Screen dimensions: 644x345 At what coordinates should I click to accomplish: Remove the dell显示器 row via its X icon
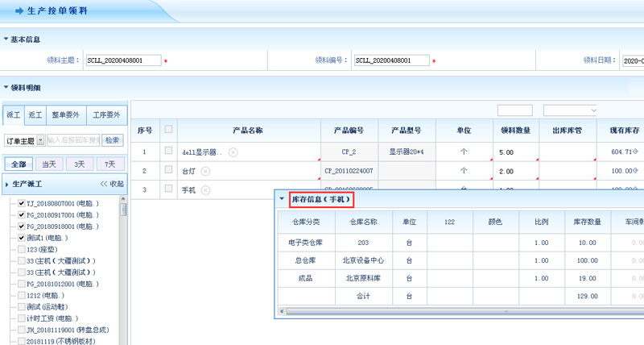tap(233, 152)
